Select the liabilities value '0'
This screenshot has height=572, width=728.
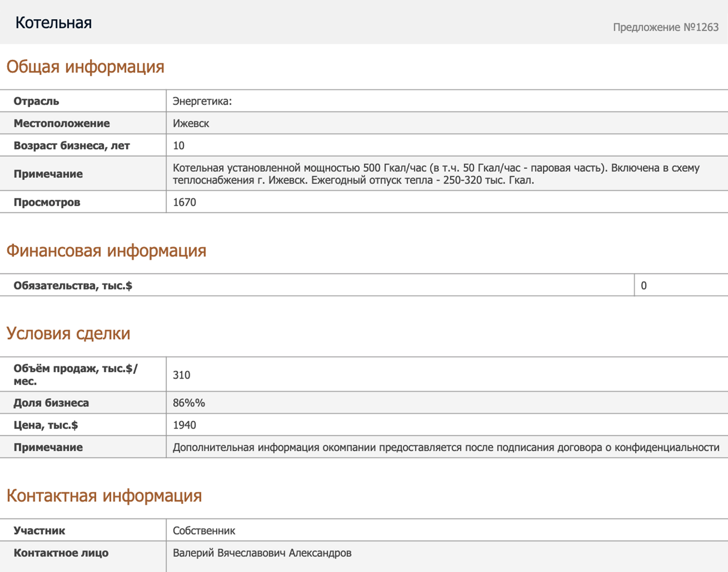click(644, 285)
